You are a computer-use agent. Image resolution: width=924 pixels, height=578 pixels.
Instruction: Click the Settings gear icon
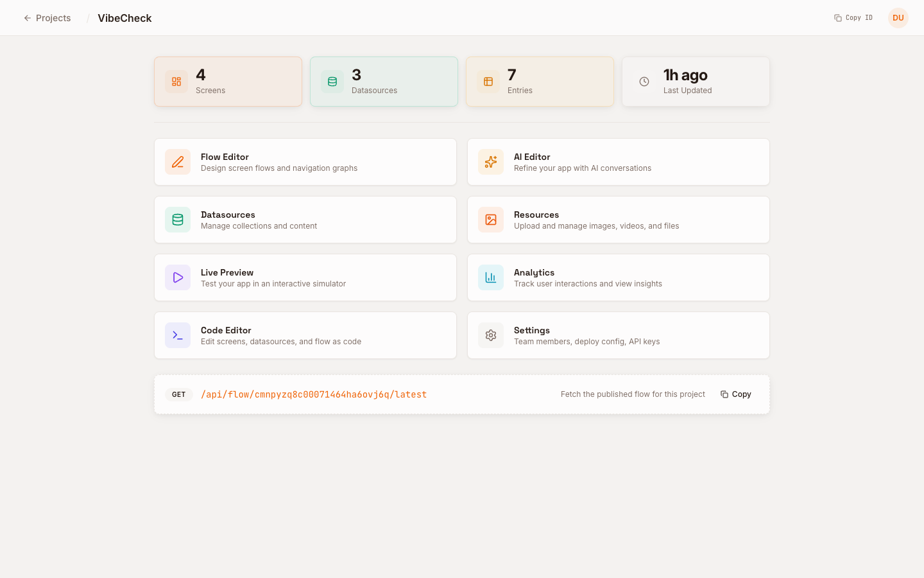point(491,335)
